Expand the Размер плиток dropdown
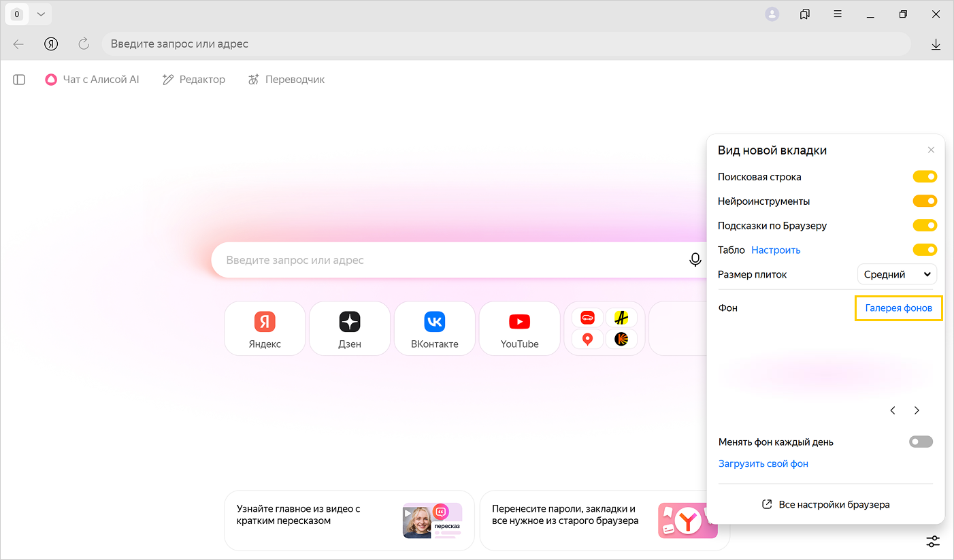954x560 pixels. [897, 275]
